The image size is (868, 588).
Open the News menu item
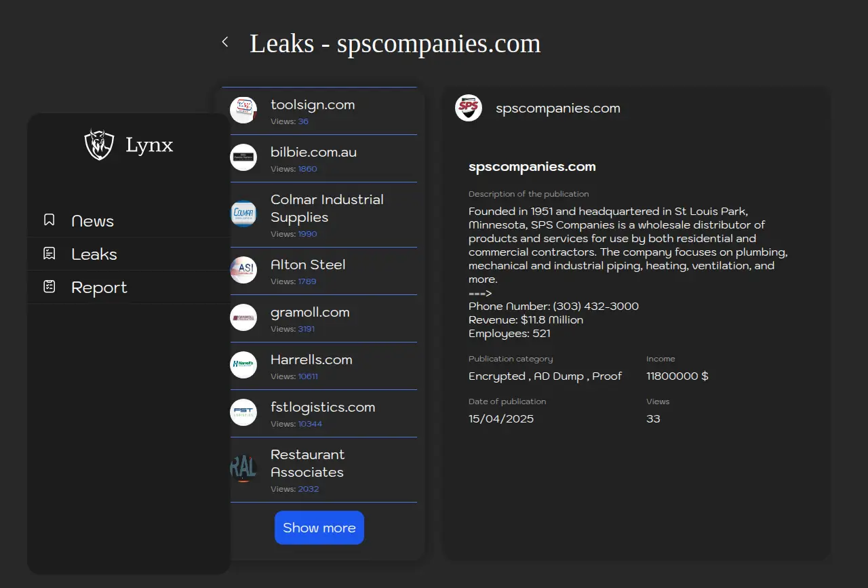[93, 221]
